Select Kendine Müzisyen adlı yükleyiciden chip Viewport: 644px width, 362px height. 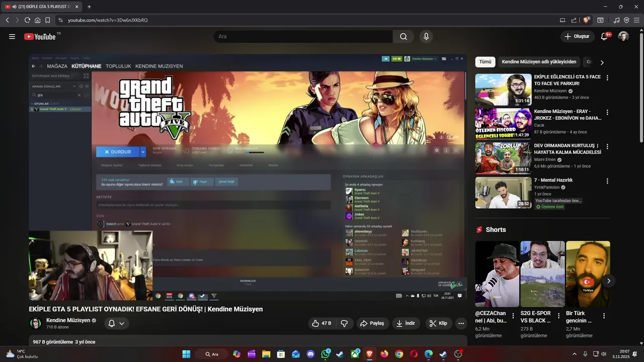(539, 62)
